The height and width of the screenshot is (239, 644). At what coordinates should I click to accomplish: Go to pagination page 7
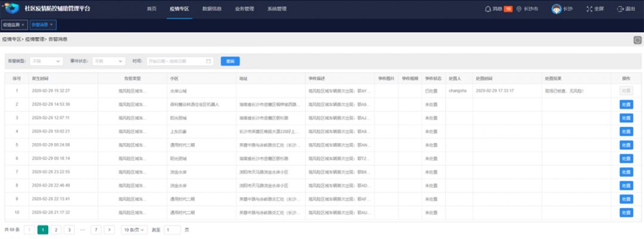95,230
